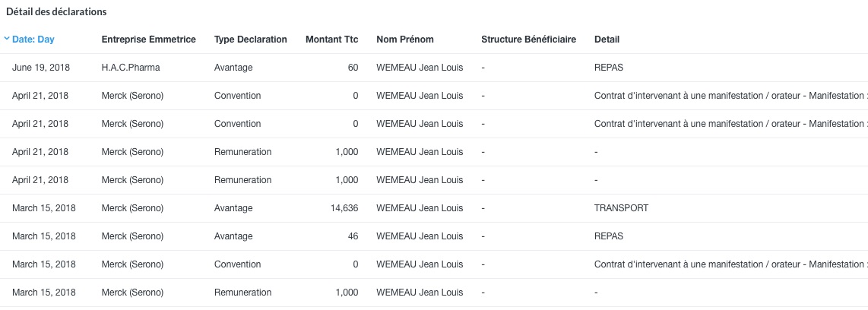Viewport: 868px width, 310px height.
Task: Select the June 19, 2018 date cell
Action: click(x=40, y=68)
